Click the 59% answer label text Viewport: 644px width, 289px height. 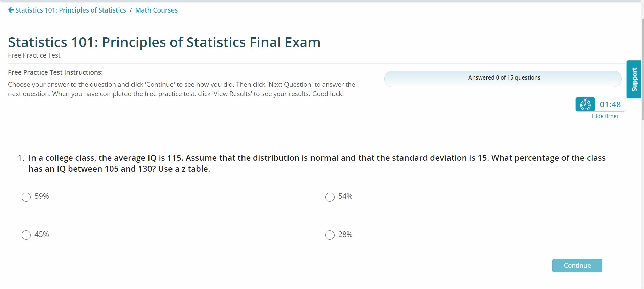tap(42, 196)
